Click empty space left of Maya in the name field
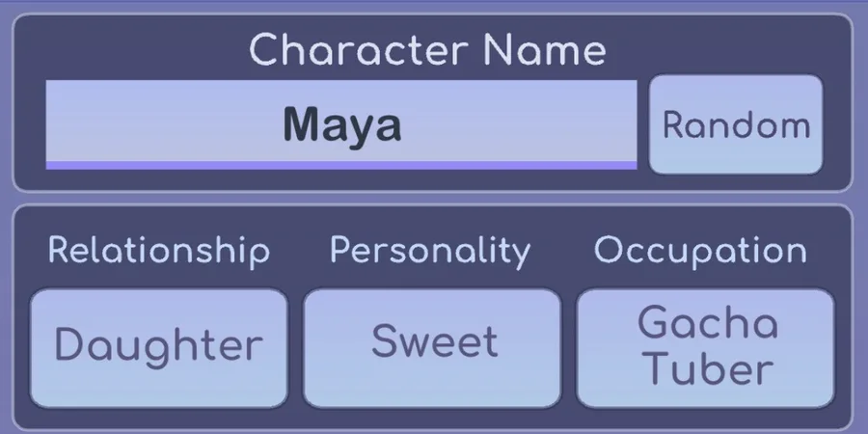Screen dimensions: 868x434 pos(164,122)
